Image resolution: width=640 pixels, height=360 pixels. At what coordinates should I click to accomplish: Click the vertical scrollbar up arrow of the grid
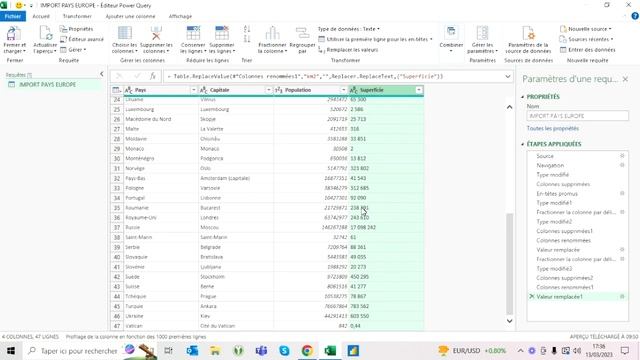509,107
